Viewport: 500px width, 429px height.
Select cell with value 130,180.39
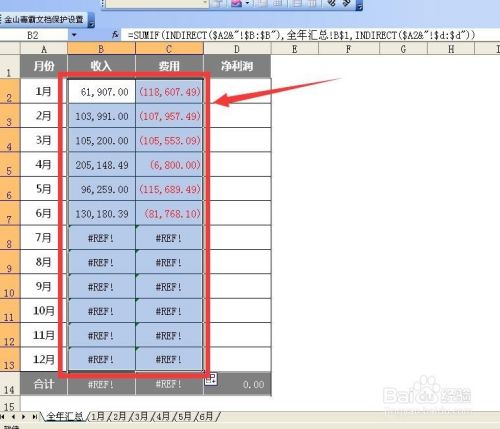coord(102,213)
